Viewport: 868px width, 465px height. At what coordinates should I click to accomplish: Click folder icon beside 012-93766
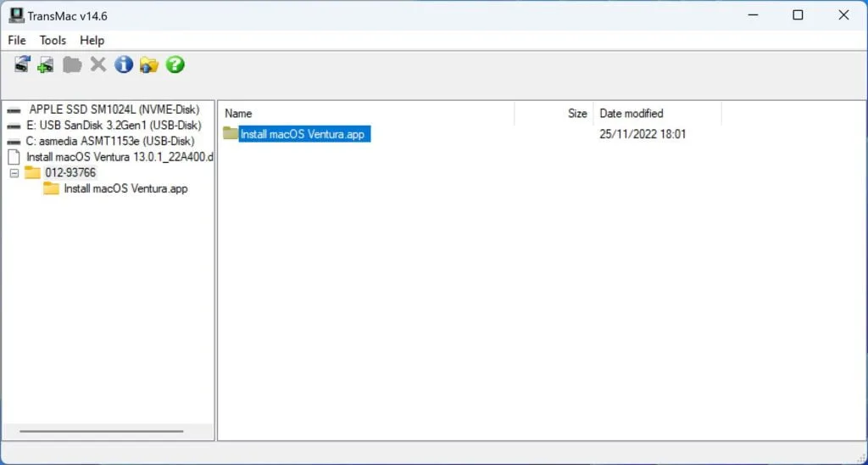[x=33, y=172]
